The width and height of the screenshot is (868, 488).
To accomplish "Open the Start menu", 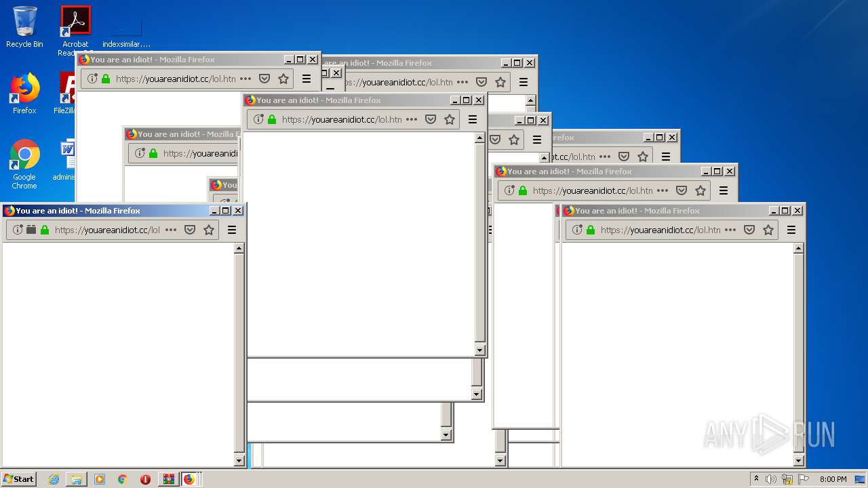I will pos(18,479).
